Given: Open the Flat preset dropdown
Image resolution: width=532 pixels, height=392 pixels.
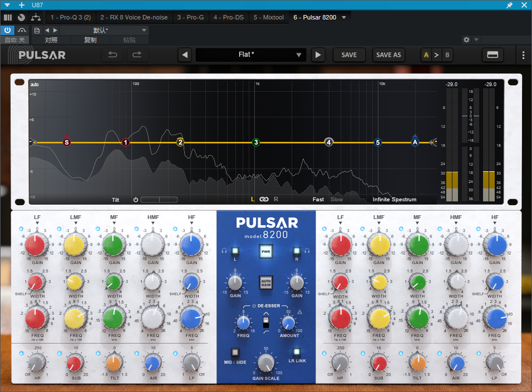Looking at the screenshot, I should [x=251, y=54].
